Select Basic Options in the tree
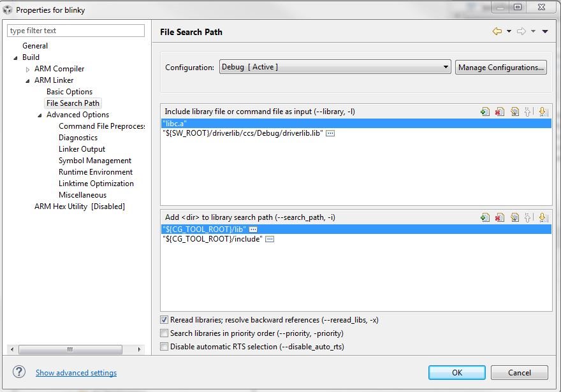The width and height of the screenshot is (561, 392). coord(69,92)
